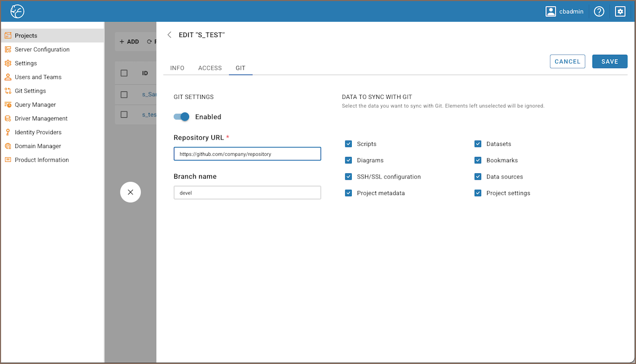Screen dimensions: 636x364
Task: Click the Repository URL input field
Action: (x=247, y=154)
